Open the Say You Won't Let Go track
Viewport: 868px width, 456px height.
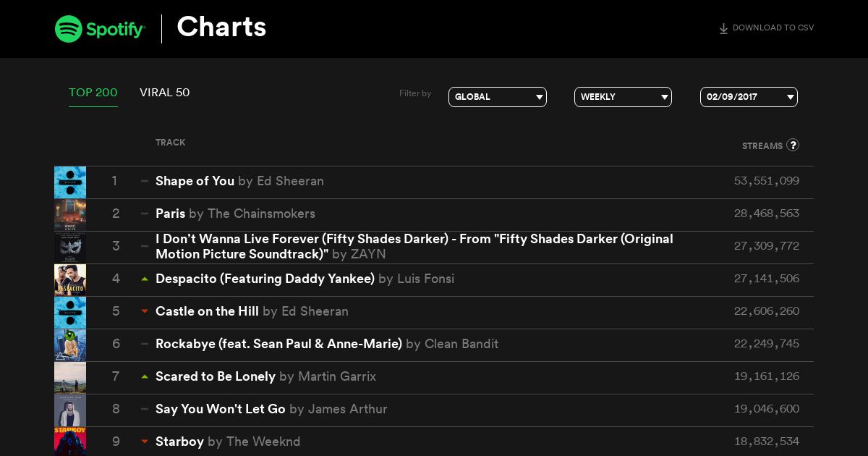[x=221, y=409]
